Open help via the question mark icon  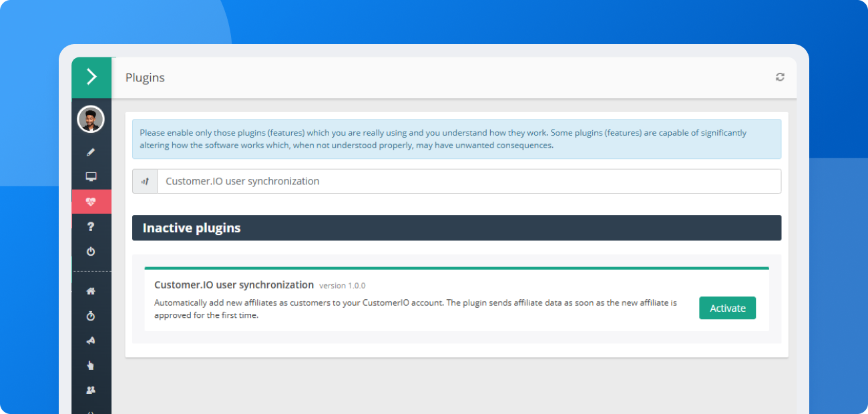(x=91, y=226)
